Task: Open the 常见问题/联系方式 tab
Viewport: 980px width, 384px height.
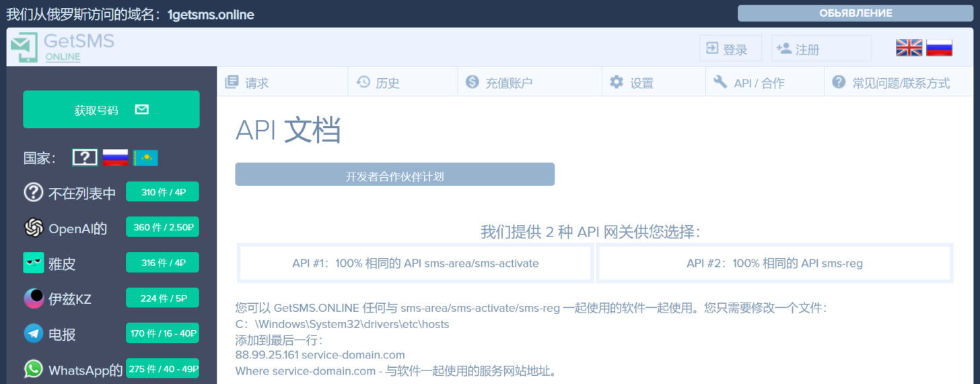Action: [x=891, y=83]
